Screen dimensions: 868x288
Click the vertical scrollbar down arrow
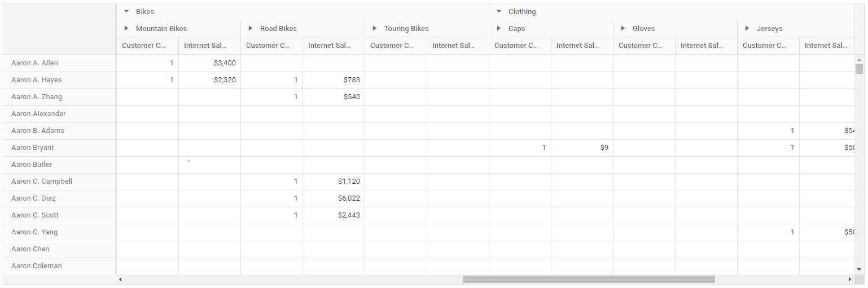pyautogui.click(x=859, y=269)
